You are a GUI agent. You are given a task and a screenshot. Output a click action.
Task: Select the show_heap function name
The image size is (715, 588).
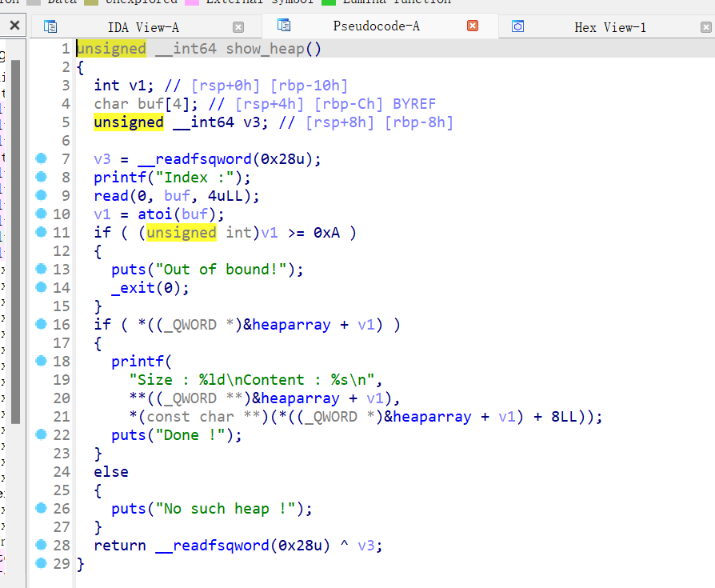pos(266,49)
